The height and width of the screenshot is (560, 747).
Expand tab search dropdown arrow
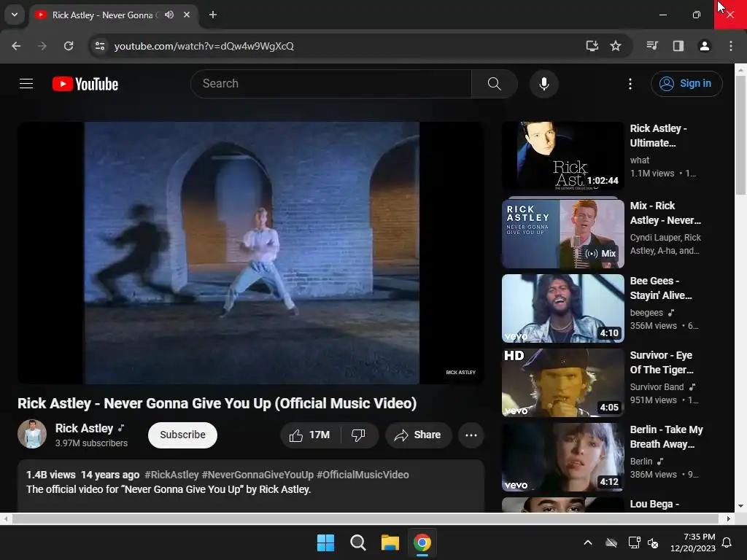[15, 15]
